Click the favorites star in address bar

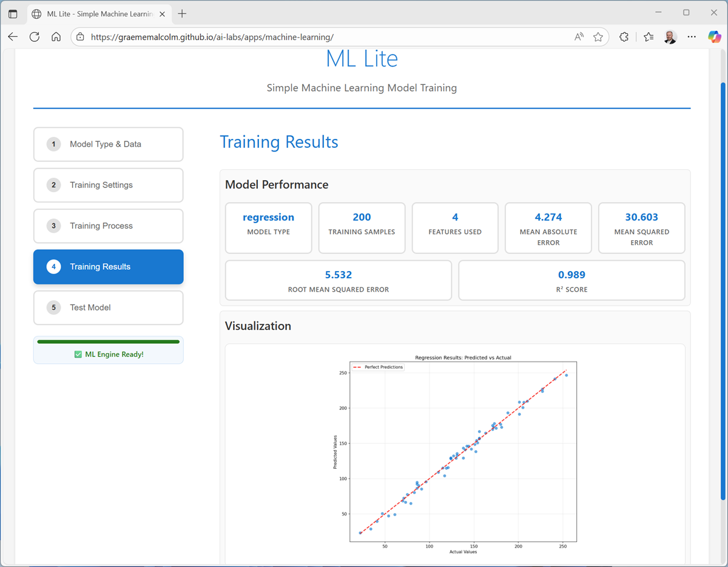(x=598, y=36)
